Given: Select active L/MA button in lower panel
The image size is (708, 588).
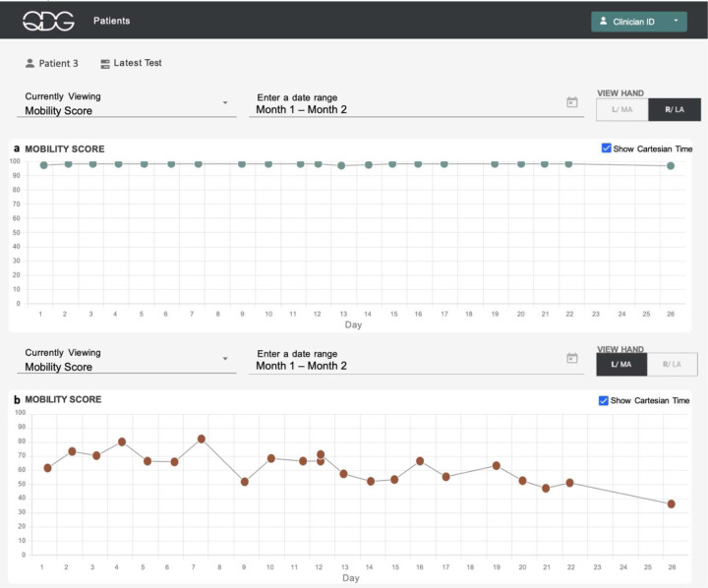Looking at the screenshot, I should point(621,365).
